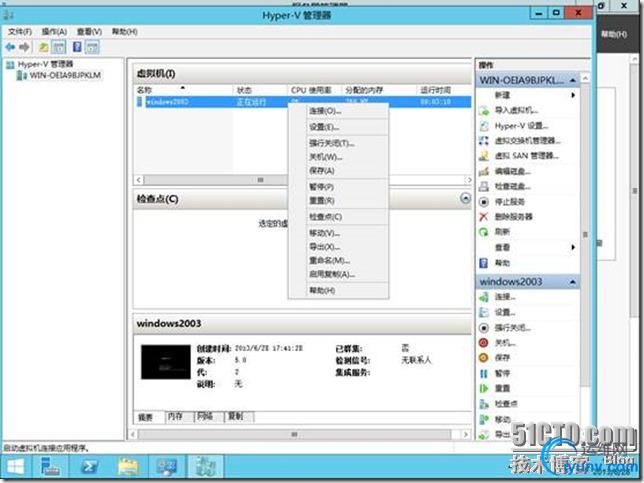Choose 连接(O)... in the context menu
The height and width of the screenshot is (483, 644).
pyautogui.click(x=338, y=111)
